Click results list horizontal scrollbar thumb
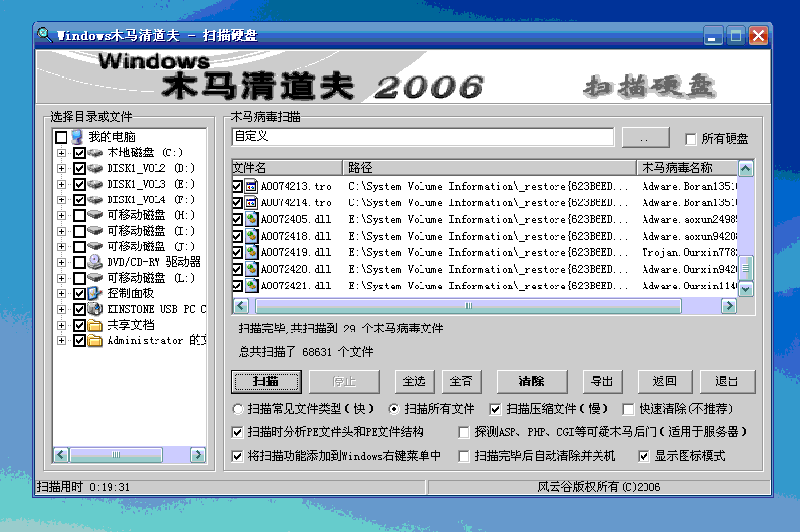 [x=468, y=306]
